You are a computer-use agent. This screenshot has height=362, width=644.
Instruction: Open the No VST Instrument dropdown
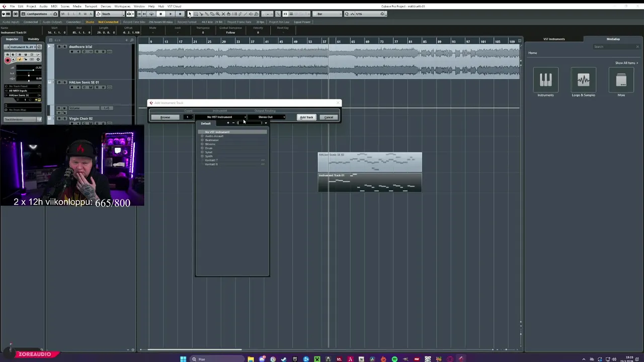pyautogui.click(x=221, y=117)
